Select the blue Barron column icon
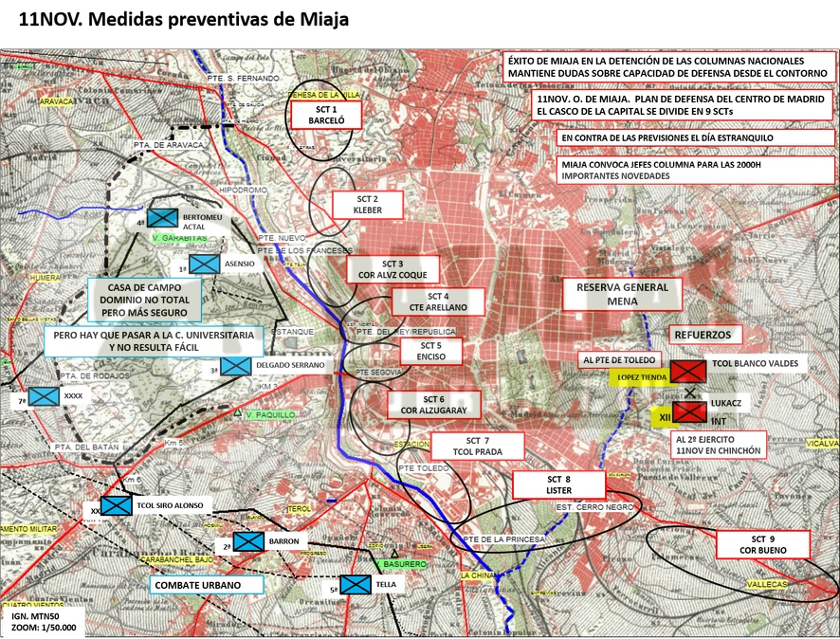Image resolution: width=840 pixels, height=639 pixels. pos(248,541)
